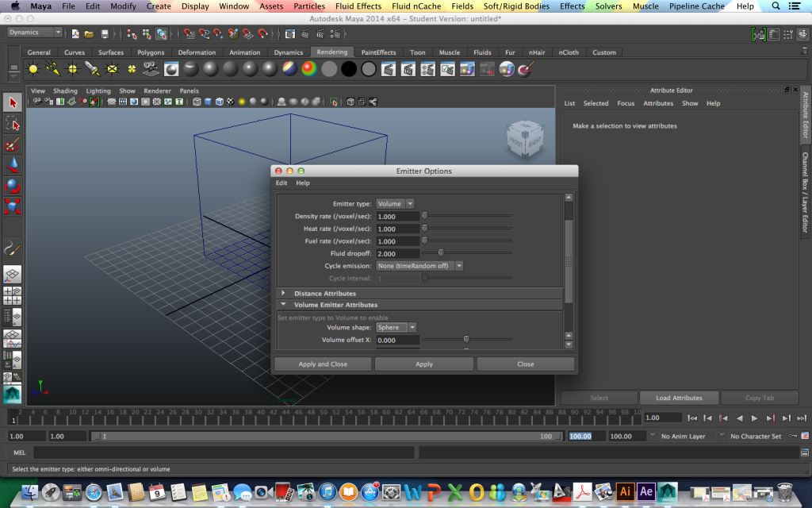Screen dimensions: 812x508
Task: Open the Fluid Effects menu
Action: (358, 6)
